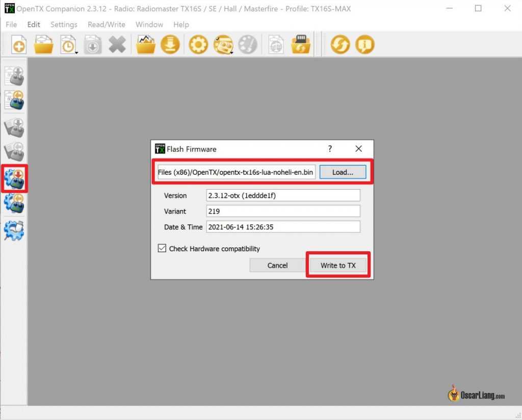
Task: Open the Settings gear icon in toolbar
Action: [198, 45]
